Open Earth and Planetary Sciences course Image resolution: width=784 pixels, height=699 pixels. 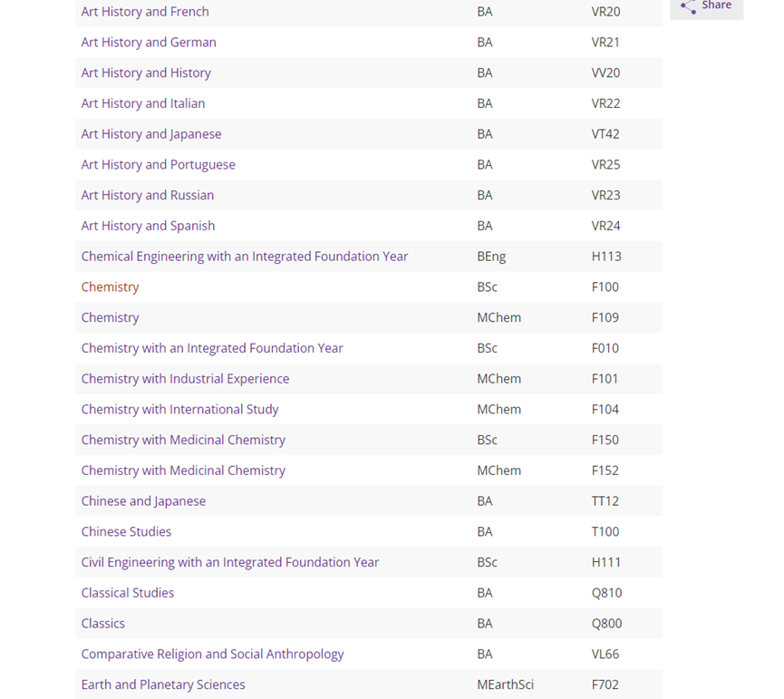pos(163,684)
